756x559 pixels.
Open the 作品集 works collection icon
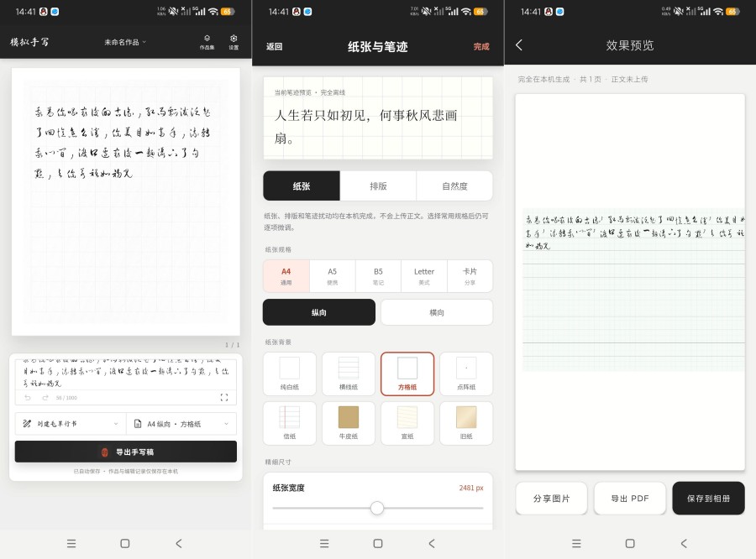tap(207, 42)
